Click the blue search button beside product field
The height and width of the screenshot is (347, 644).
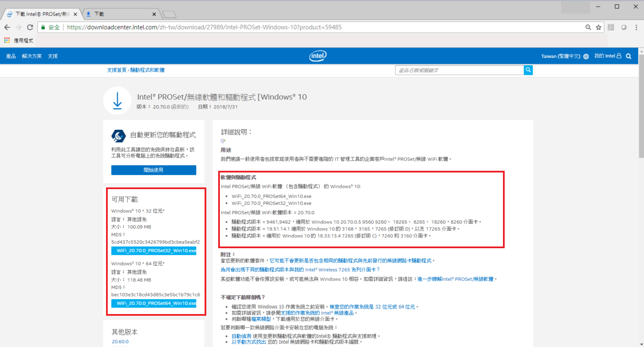click(528, 70)
